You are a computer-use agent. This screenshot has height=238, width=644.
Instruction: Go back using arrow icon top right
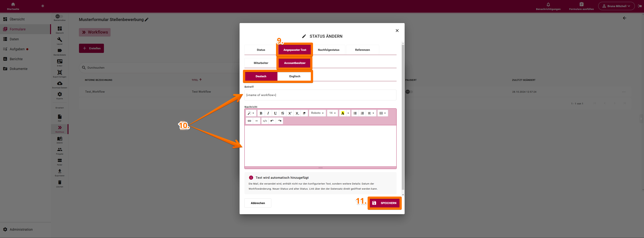point(624,18)
